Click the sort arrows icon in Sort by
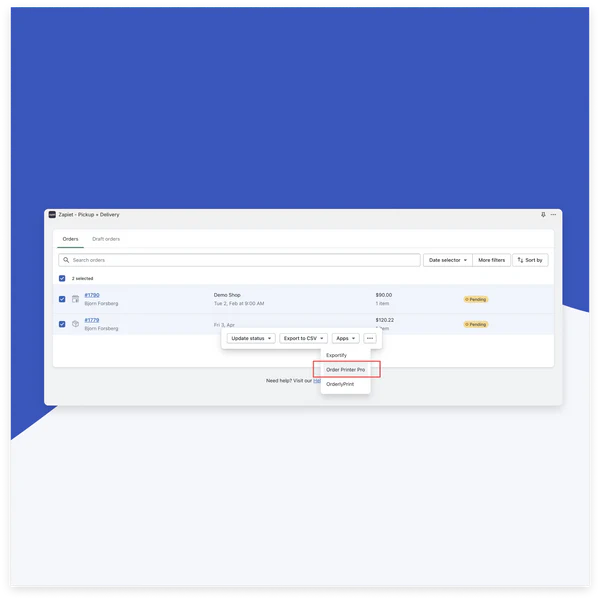Screen dimensions: 600x600 520,260
